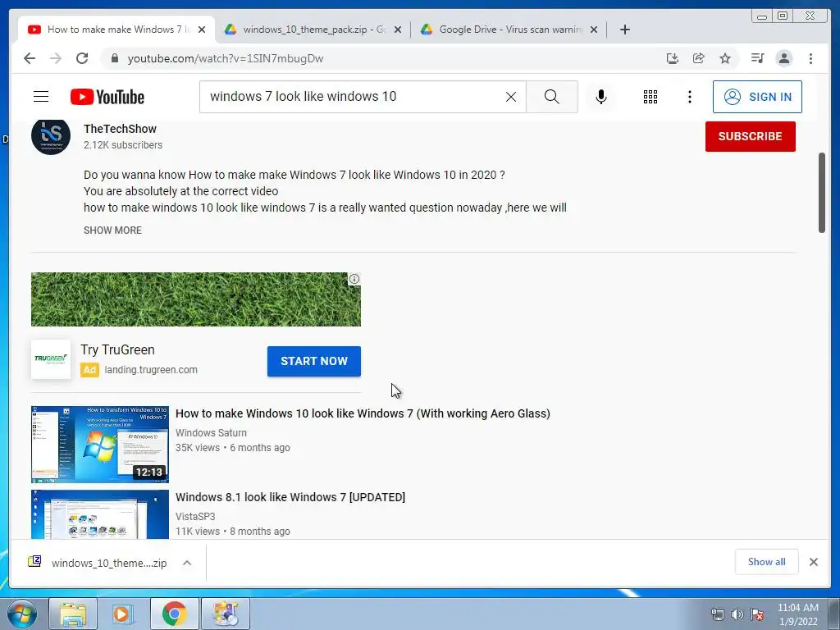Search with your voice microphone

pyautogui.click(x=601, y=97)
